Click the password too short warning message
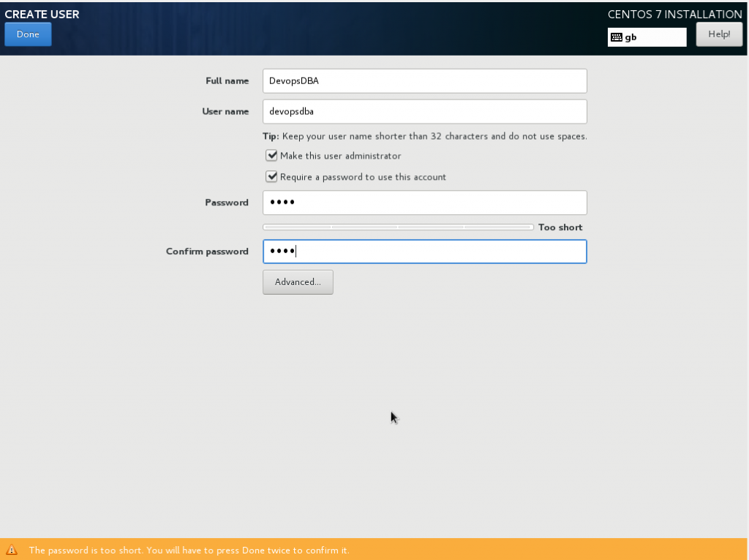 click(x=189, y=550)
